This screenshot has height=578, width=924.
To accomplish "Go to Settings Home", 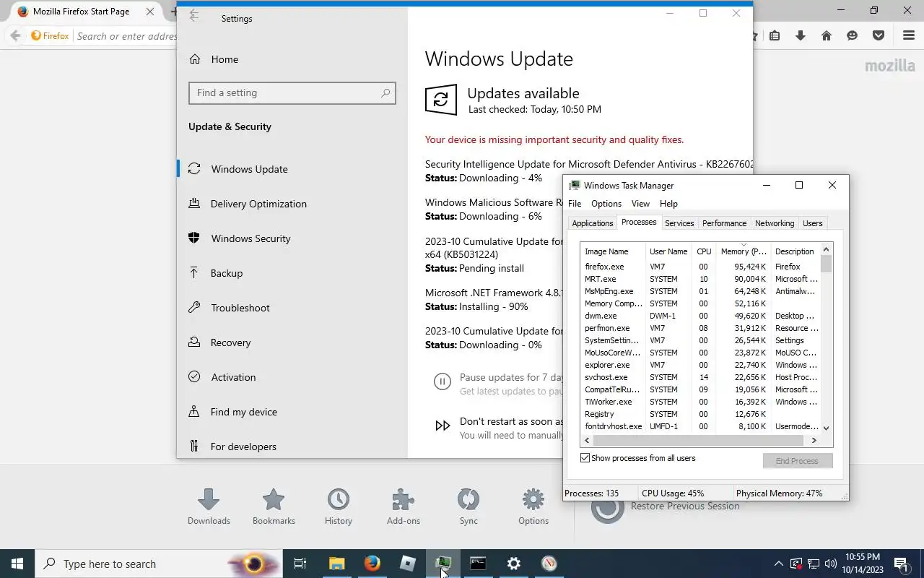I will tap(225, 59).
